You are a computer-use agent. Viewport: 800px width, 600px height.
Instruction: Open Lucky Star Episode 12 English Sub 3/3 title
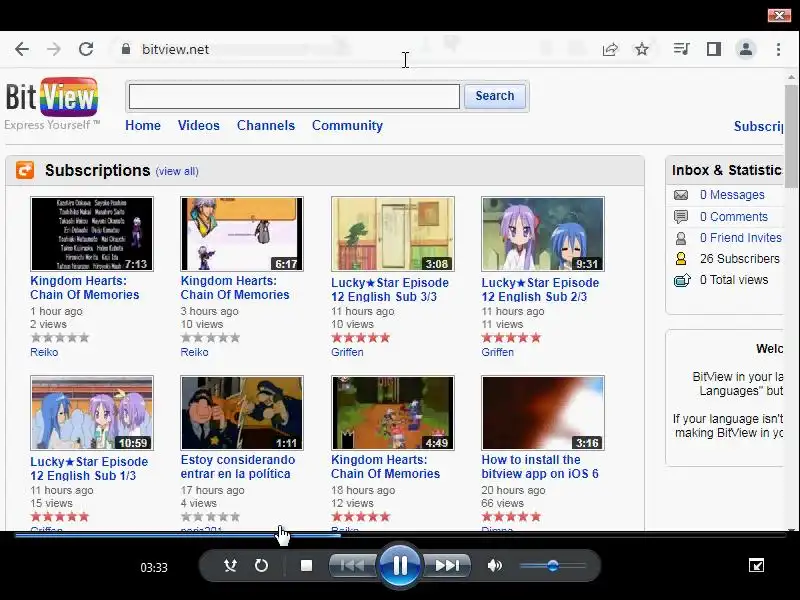click(x=390, y=289)
